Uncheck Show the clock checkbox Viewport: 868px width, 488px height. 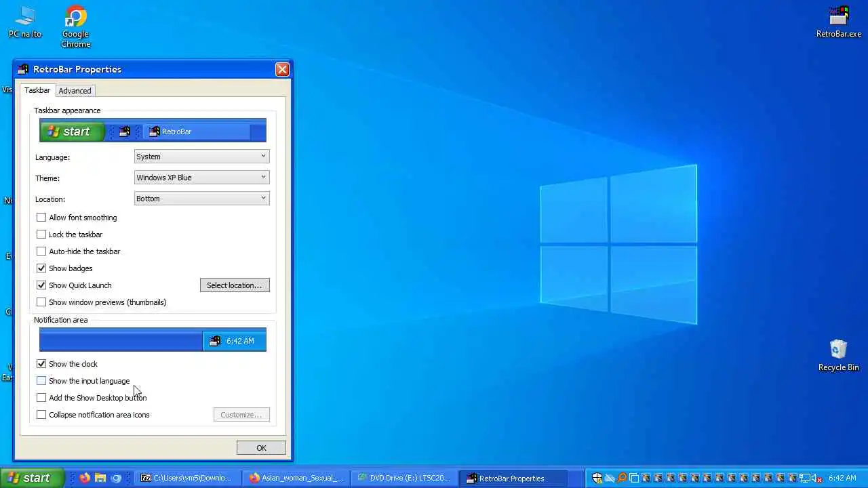(41, 364)
